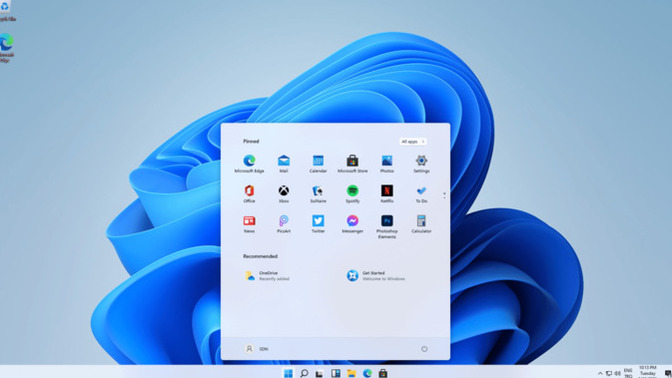Open Microsoft Store from the taskbar

(383, 373)
